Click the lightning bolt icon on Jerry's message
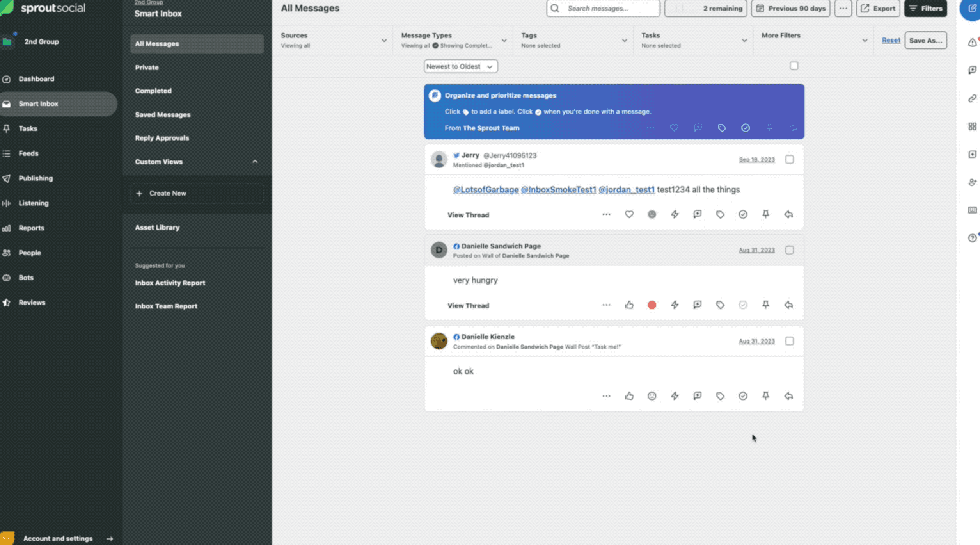The image size is (980, 545). click(675, 214)
